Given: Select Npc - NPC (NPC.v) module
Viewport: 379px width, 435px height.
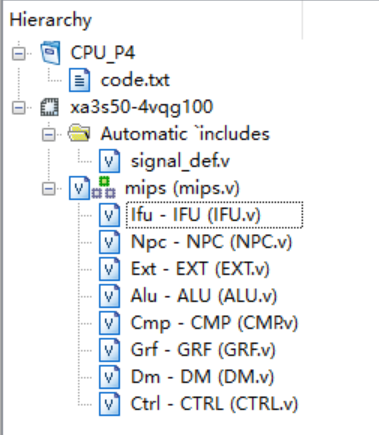Looking at the screenshot, I should click(x=211, y=242).
